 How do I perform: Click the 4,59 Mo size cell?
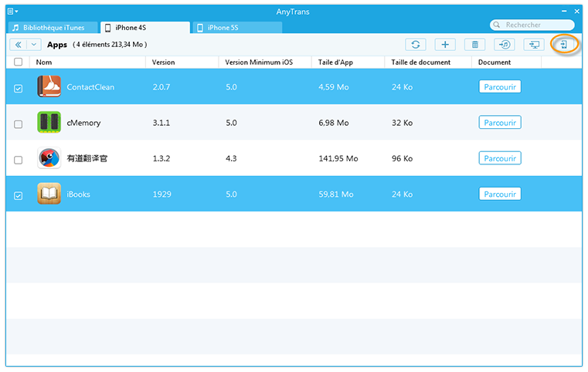pos(334,87)
